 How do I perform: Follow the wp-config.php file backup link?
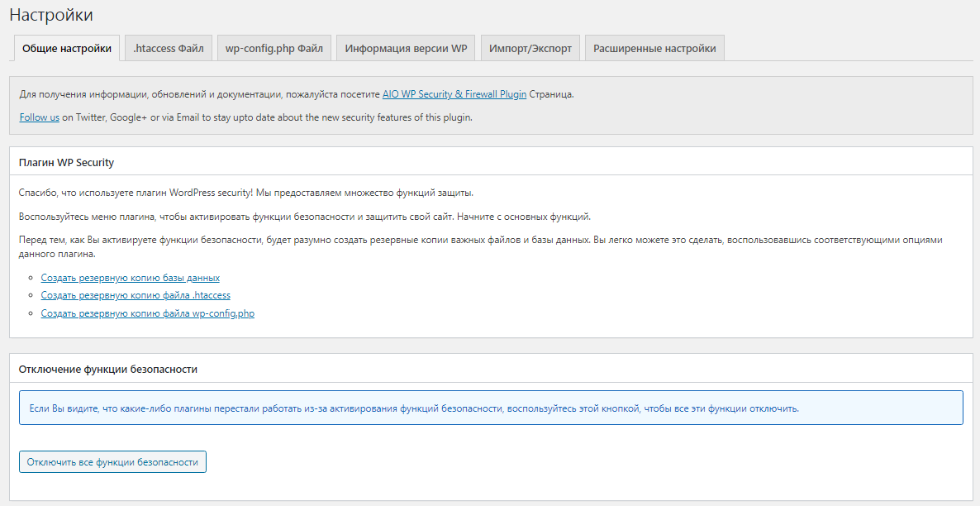[147, 313]
